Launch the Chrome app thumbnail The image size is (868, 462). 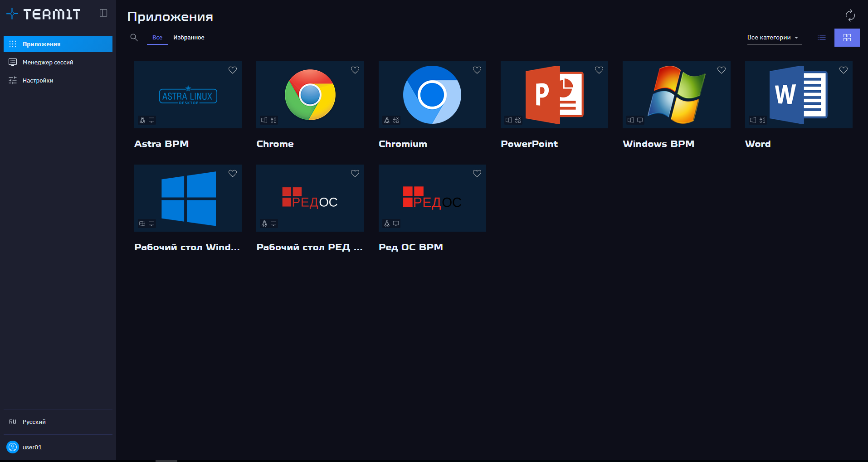tap(310, 95)
